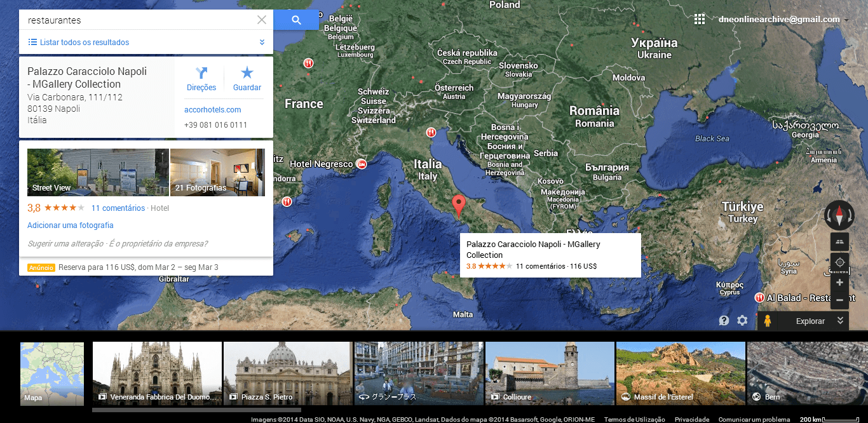The height and width of the screenshot is (423, 868).
Task: Show my location on map
Action: pyautogui.click(x=839, y=262)
